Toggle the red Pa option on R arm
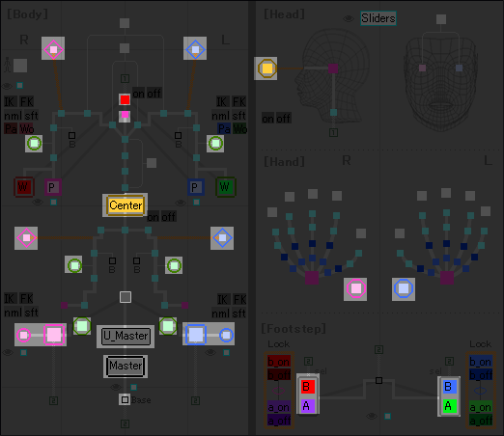 11,128
